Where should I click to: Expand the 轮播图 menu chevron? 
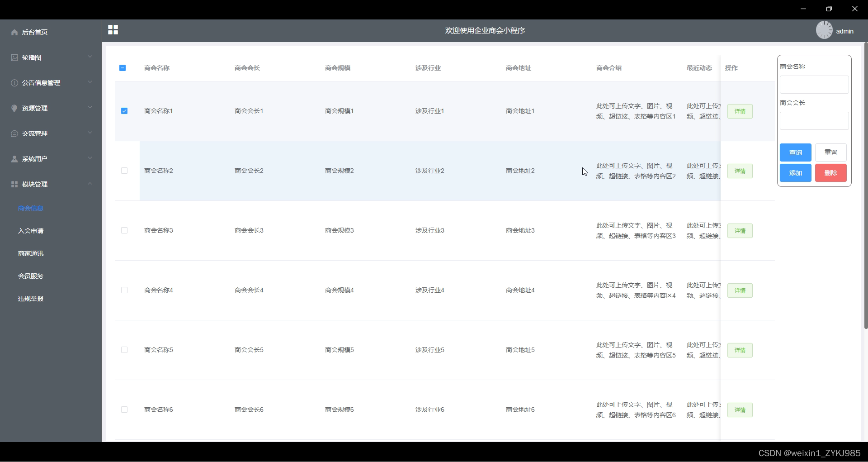click(90, 57)
